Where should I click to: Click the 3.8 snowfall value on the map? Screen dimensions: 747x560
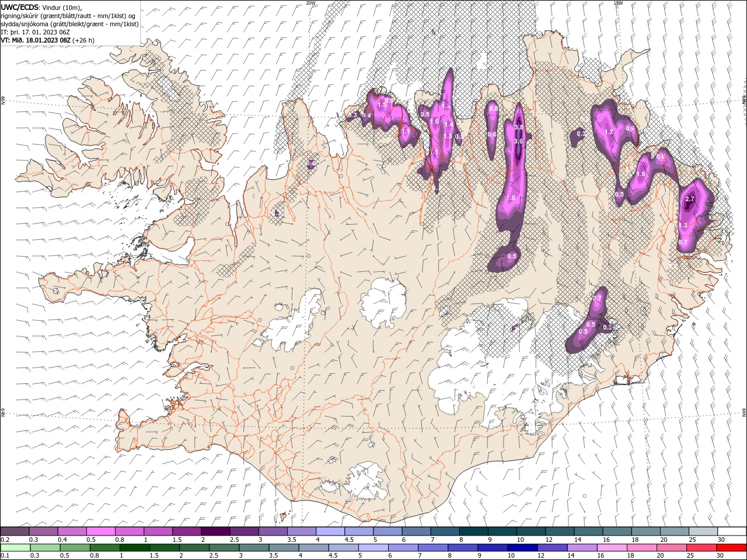519,127
